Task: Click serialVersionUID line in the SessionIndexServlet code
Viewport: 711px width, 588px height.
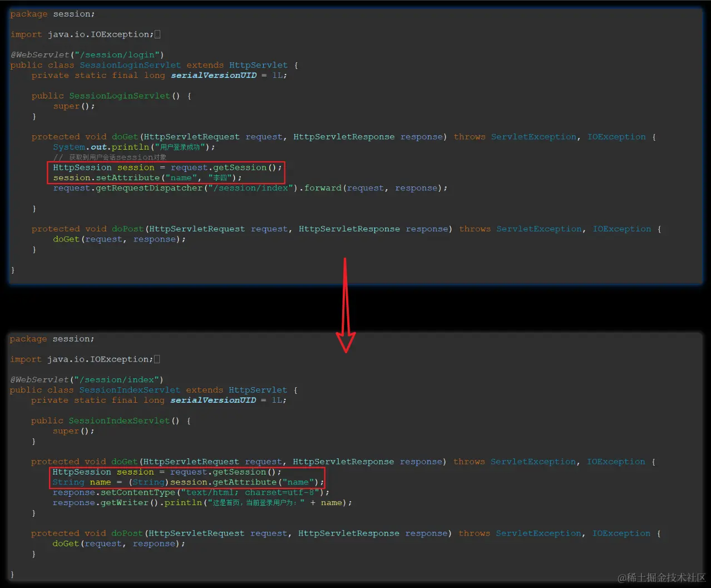Action: point(159,400)
